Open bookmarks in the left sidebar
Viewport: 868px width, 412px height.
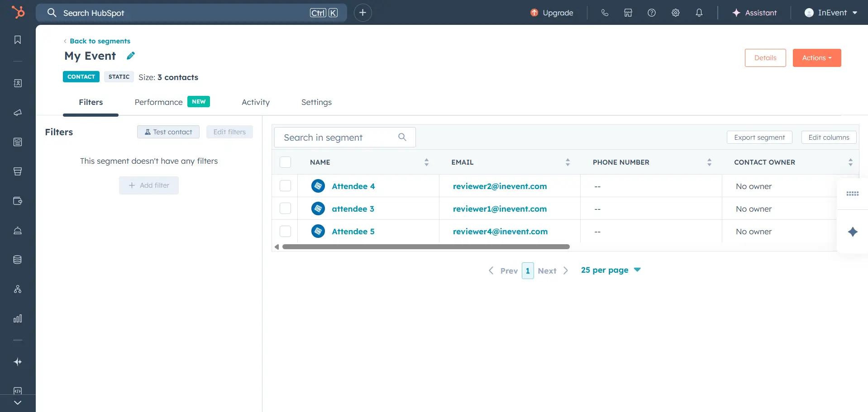click(18, 40)
